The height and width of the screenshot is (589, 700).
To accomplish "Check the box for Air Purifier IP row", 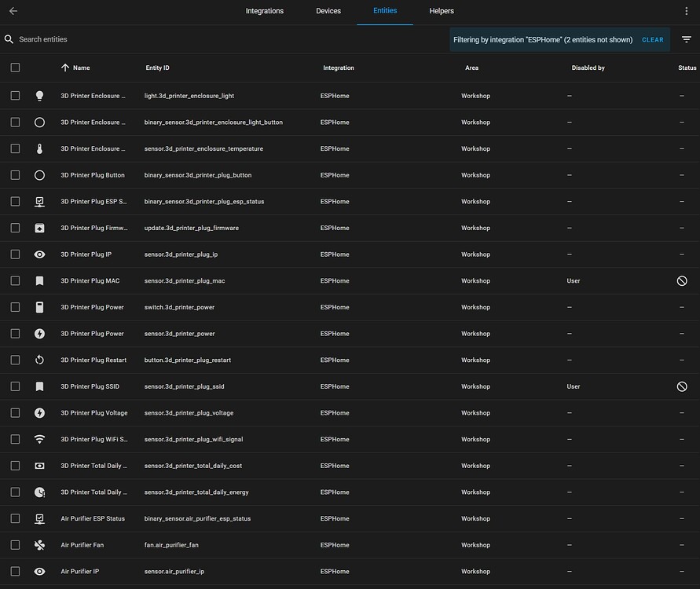I will [x=15, y=571].
